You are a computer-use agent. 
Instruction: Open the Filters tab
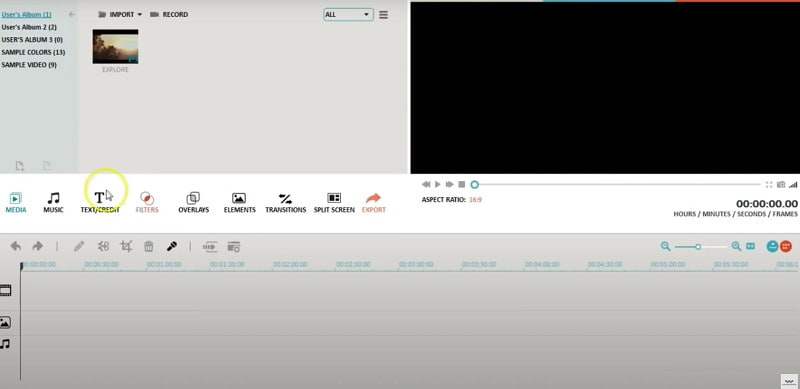[x=147, y=203]
